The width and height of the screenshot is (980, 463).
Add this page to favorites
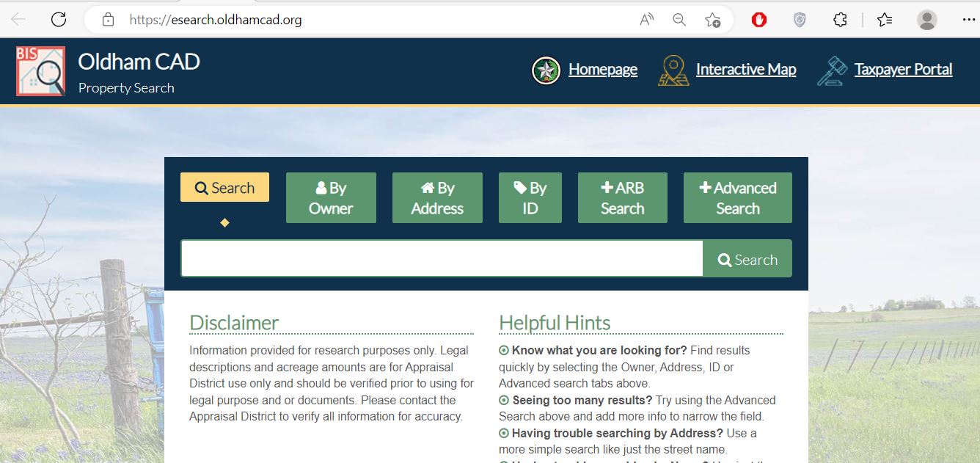tap(712, 20)
